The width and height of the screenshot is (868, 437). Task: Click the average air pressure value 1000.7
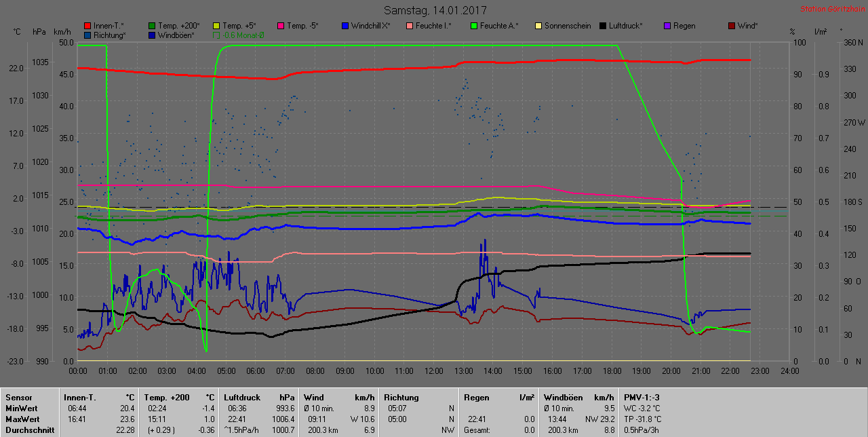pos(282,430)
